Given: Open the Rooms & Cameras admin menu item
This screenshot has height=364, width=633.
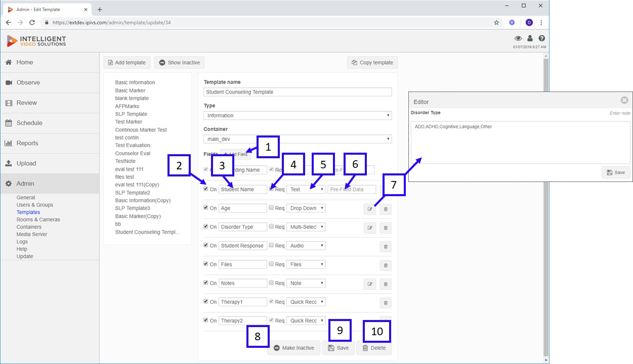Looking at the screenshot, I should [x=38, y=219].
